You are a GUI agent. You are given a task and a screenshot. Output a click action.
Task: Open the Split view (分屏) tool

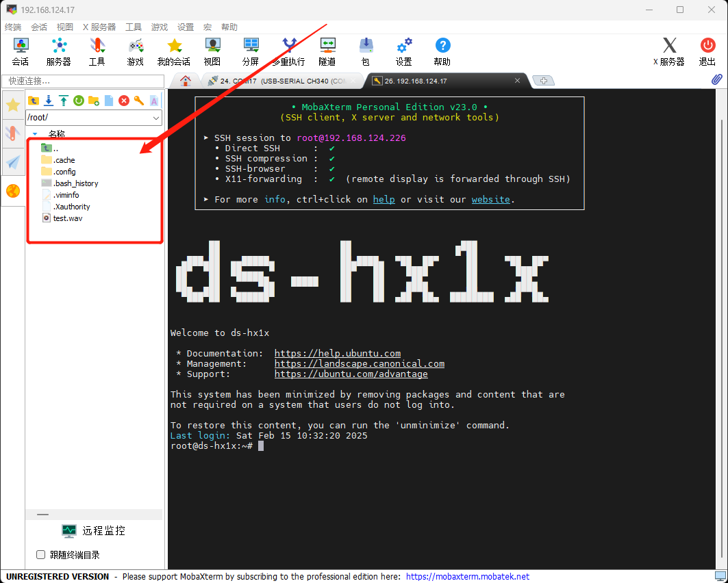coord(251,51)
